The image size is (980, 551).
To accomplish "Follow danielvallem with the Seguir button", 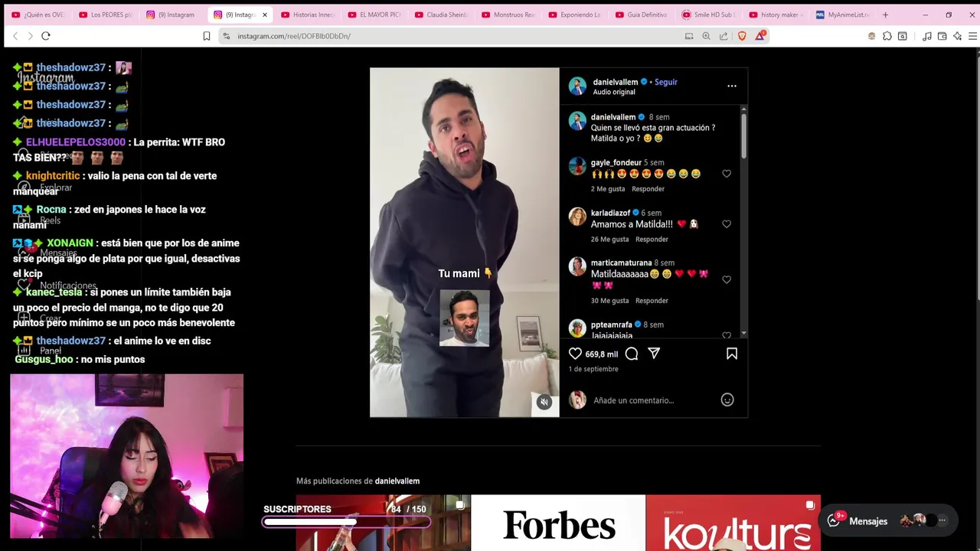I will (666, 82).
